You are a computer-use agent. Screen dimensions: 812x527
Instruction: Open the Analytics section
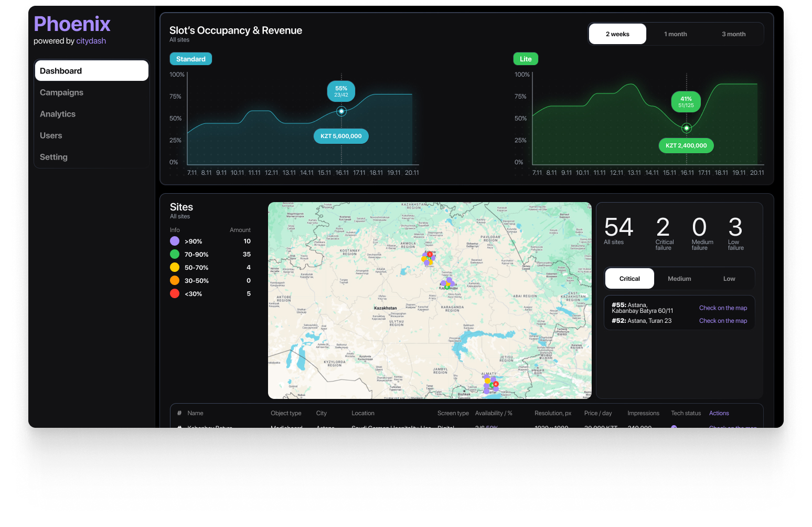coord(58,114)
